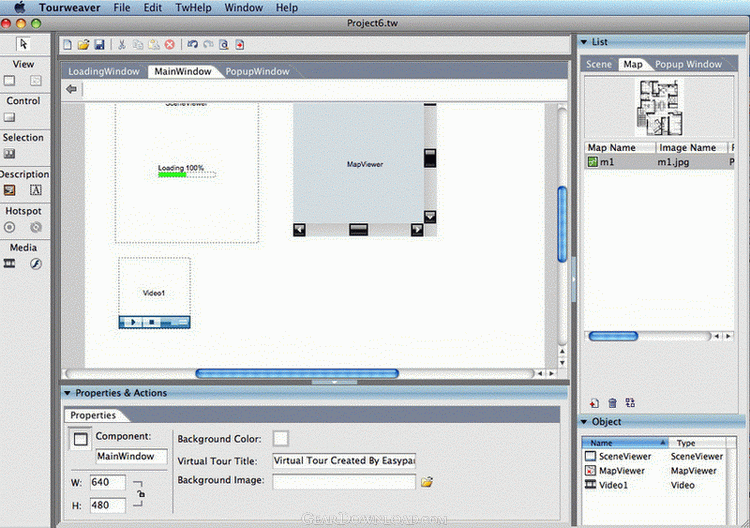Click the New project toolbar icon
750x528 pixels.
[67, 44]
